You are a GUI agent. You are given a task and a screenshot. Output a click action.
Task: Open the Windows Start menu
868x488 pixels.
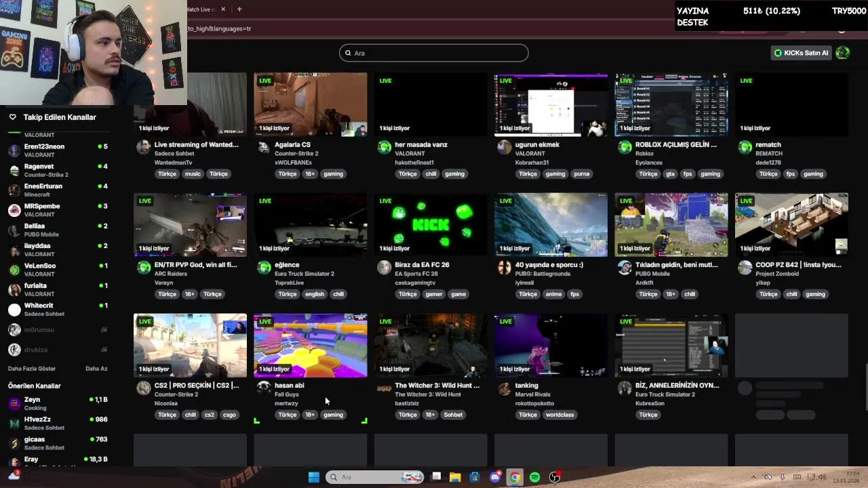[x=313, y=477]
